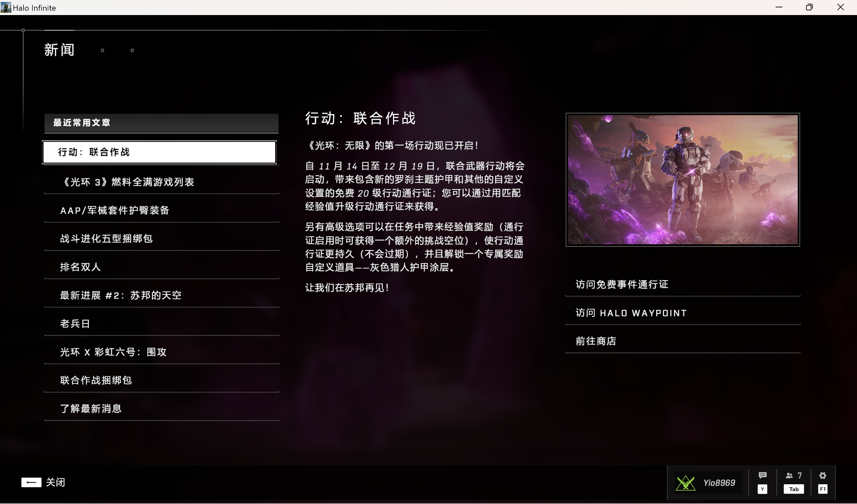Open the 联合作战捆绑包 article
The width and height of the screenshot is (857, 504).
point(162,380)
